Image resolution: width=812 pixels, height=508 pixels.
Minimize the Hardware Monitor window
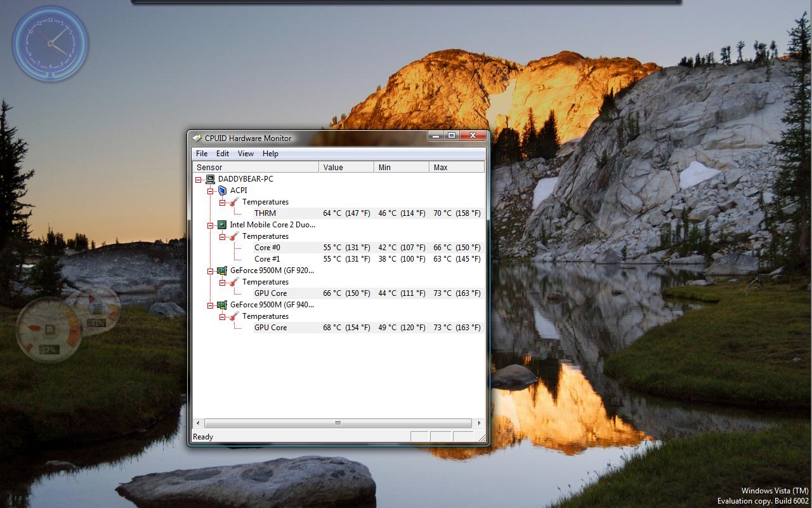pyautogui.click(x=435, y=136)
